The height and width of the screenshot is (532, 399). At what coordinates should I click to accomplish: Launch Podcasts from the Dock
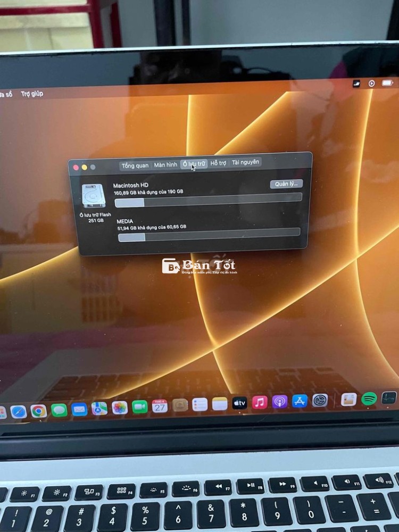tap(280, 402)
